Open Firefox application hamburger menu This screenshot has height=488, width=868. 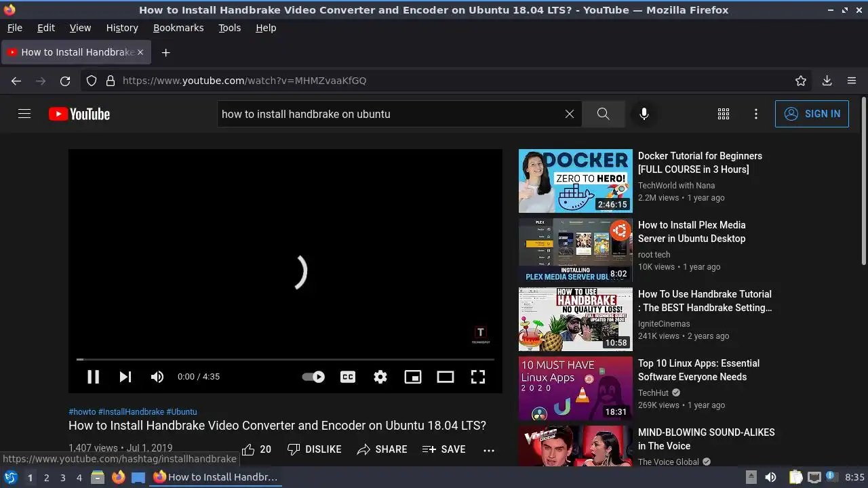point(852,81)
